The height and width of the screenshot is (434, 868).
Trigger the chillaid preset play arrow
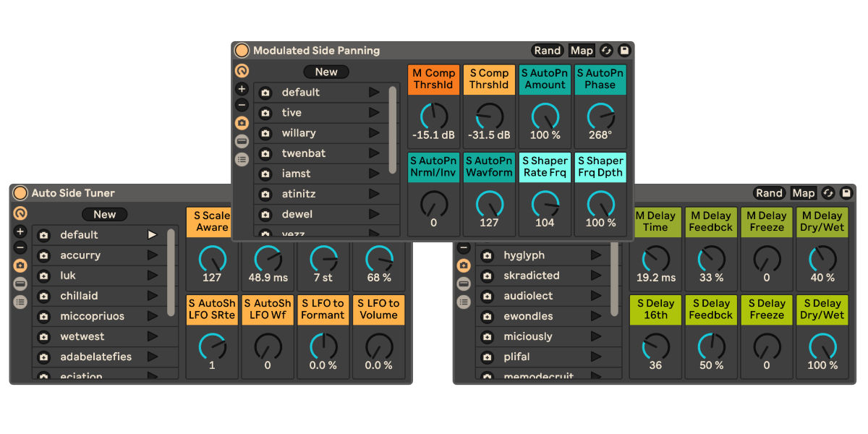click(x=152, y=296)
